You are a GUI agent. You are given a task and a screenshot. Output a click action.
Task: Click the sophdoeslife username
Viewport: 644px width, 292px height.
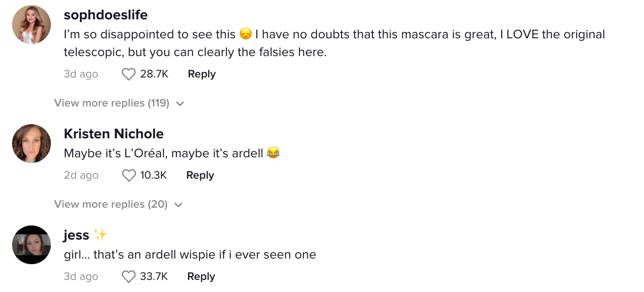tap(106, 15)
